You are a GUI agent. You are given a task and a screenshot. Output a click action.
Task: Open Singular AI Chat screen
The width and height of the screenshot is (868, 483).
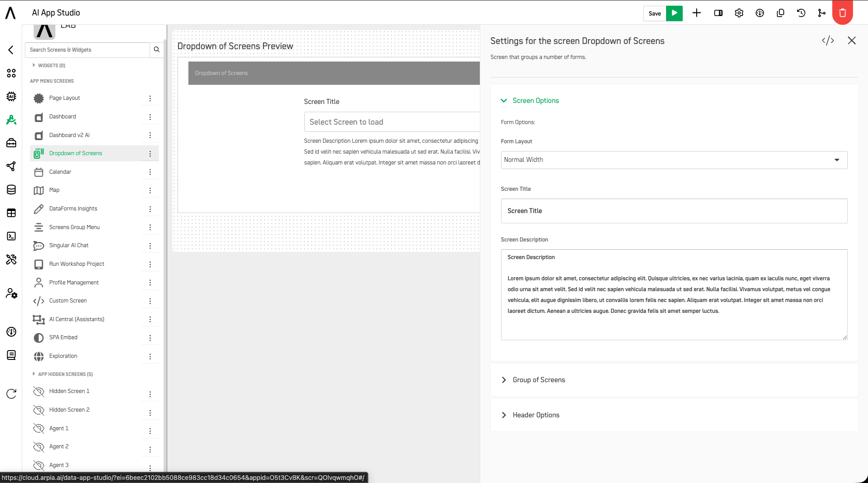coord(69,246)
